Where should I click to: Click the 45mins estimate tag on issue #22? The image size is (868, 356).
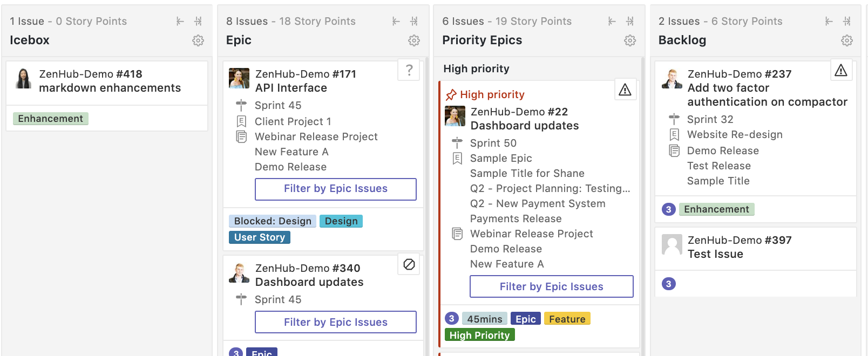pyautogui.click(x=484, y=319)
